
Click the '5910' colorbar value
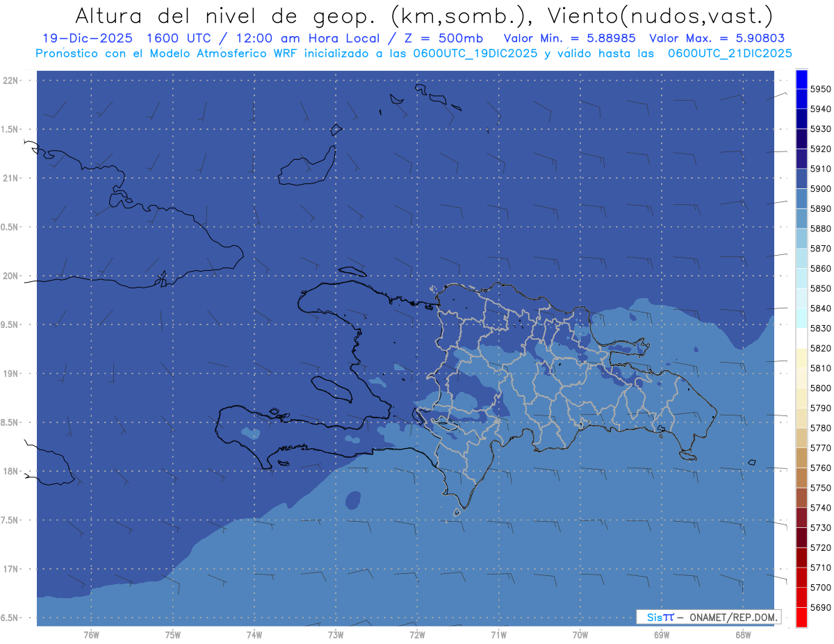coord(820,169)
